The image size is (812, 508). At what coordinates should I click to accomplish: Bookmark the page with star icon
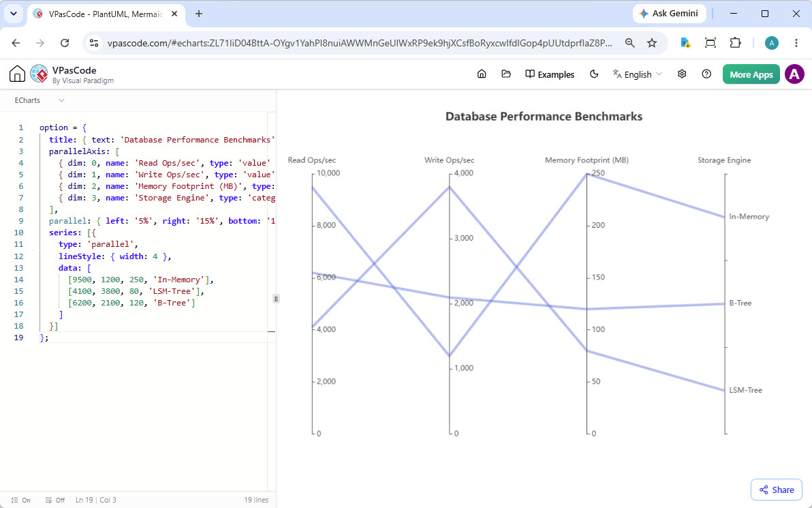pos(652,43)
